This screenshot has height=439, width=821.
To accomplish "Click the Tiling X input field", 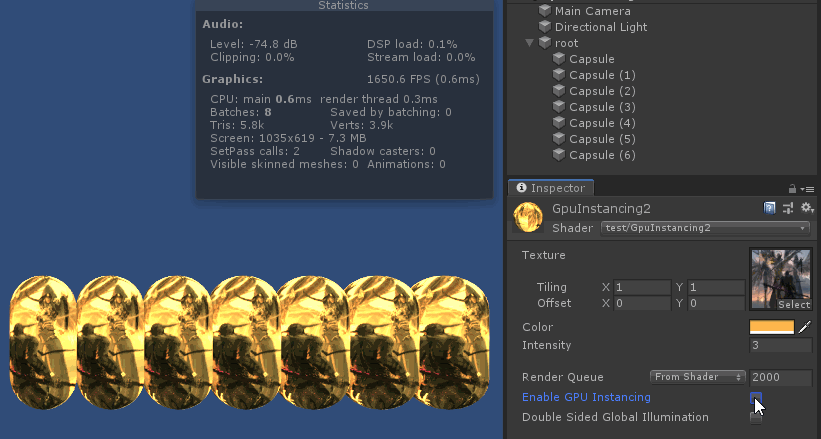I will (642, 287).
